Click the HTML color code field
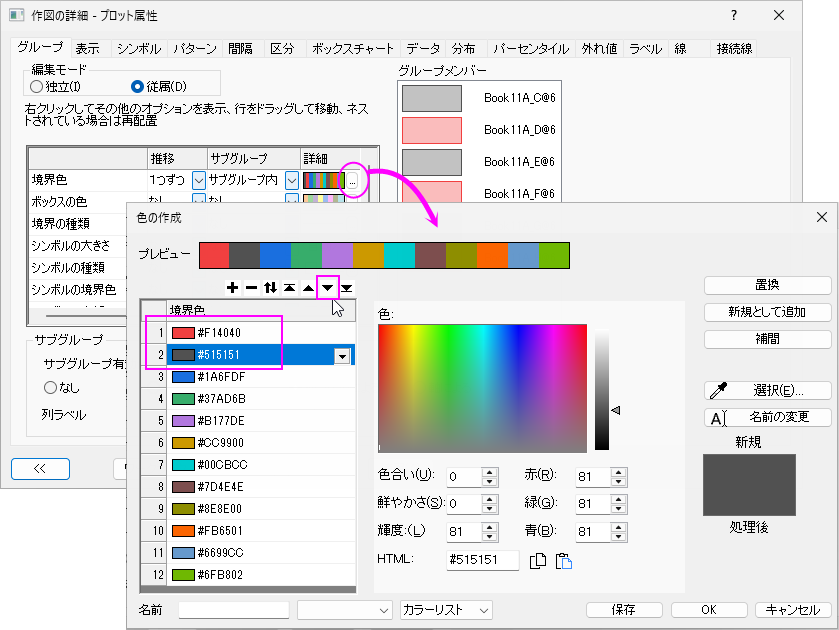Image resolution: width=839 pixels, height=630 pixels. pos(483,560)
